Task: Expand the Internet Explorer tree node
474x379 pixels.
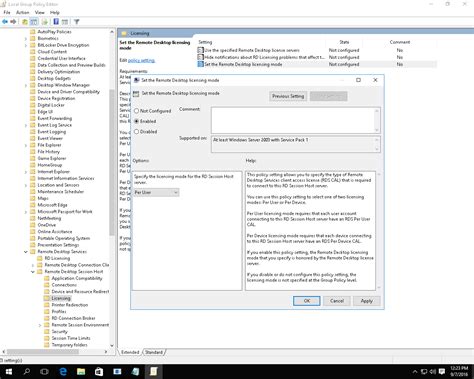Action: point(26,172)
